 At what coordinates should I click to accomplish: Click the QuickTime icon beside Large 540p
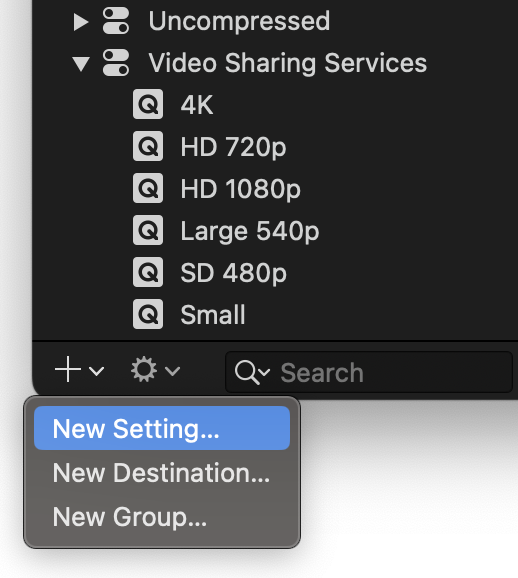point(148,230)
